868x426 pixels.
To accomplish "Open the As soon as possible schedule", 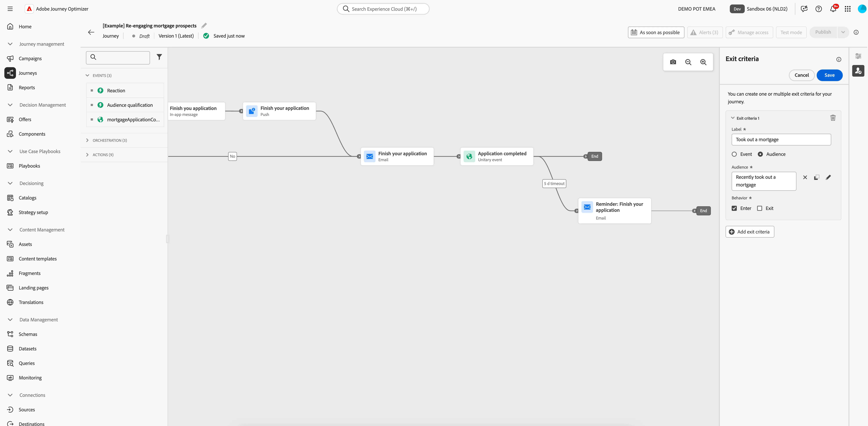I will pos(656,32).
